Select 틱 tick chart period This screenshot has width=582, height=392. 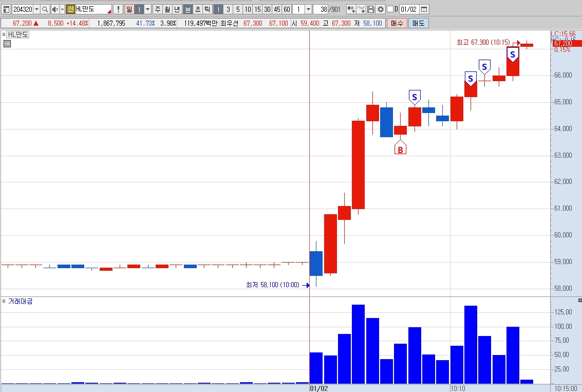208,9
